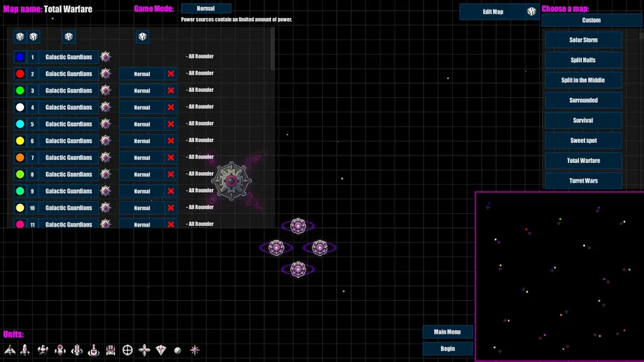This screenshot has height=362, width=644.
Task: Choose the Split Halfs map
Action: [x=583, y=60]
